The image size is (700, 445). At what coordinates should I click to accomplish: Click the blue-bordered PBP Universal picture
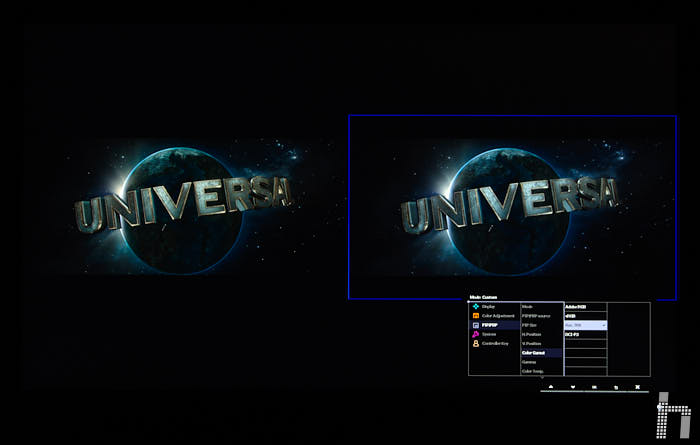tap(512, 207)
